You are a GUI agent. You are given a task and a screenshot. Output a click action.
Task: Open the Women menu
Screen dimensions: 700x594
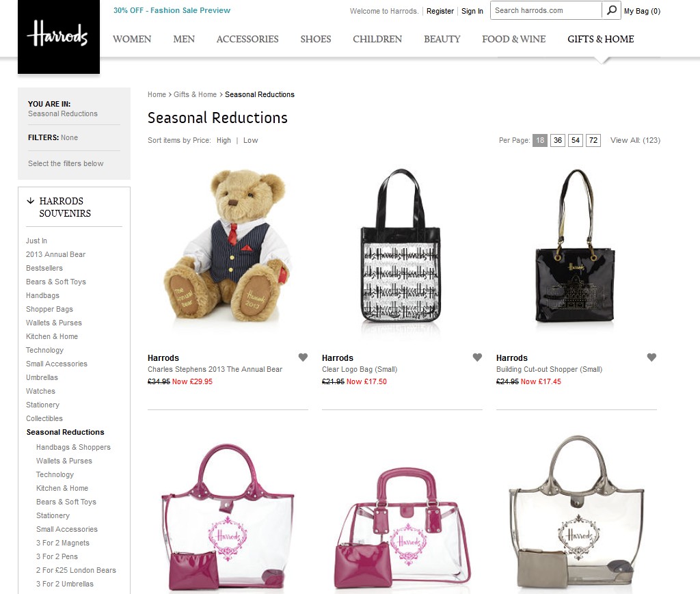tap(132, 39)
